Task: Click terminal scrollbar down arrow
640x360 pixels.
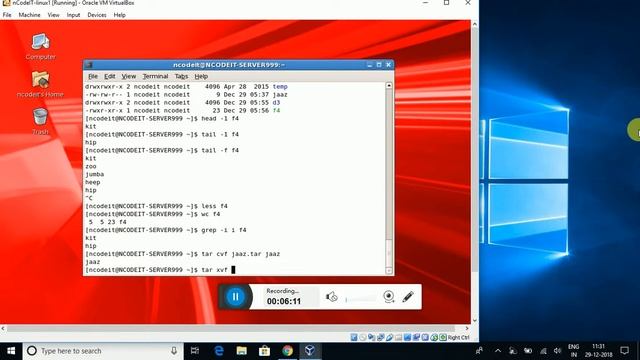Action: (x=389, y=271)
